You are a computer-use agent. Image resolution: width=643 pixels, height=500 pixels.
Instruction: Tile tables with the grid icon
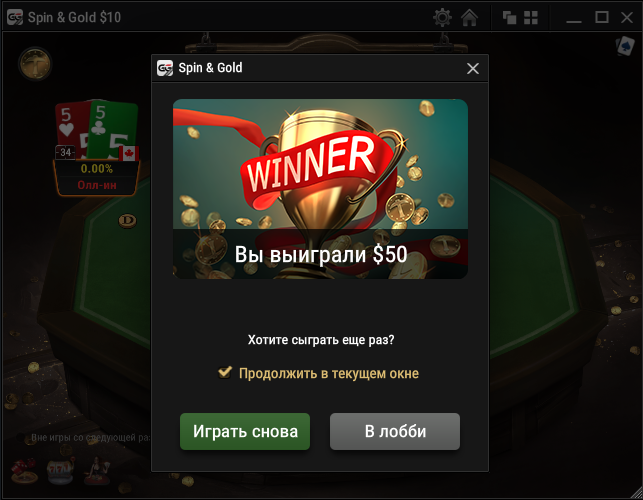click(x=531, y=17)
